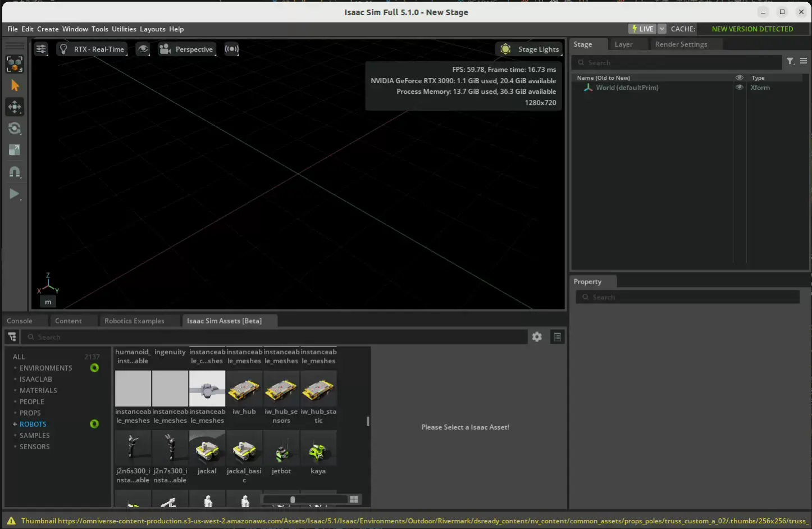Open the asset browser settings gear
The image size is (812, 529).
(x=537, y=337)
